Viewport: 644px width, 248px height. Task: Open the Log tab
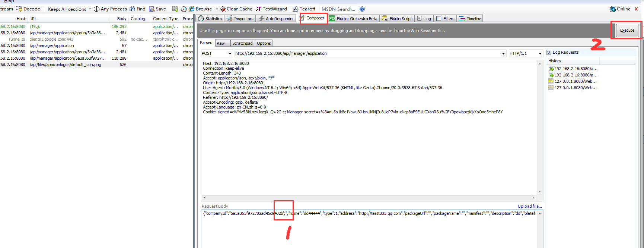[424, 18]
